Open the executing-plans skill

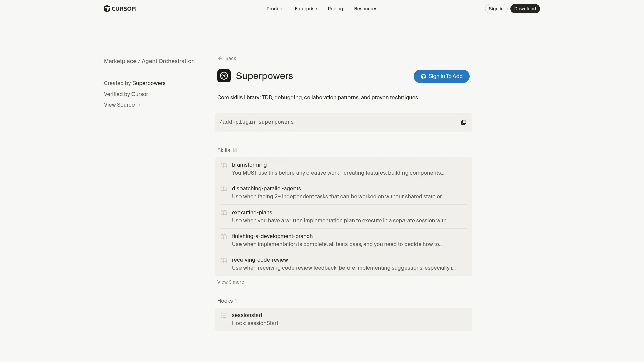click(343, 217)
